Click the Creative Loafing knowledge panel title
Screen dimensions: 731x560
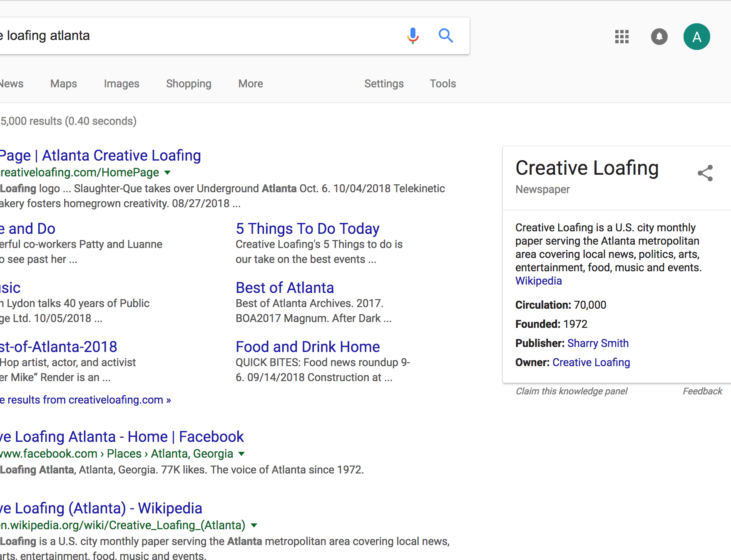point(587,168)
